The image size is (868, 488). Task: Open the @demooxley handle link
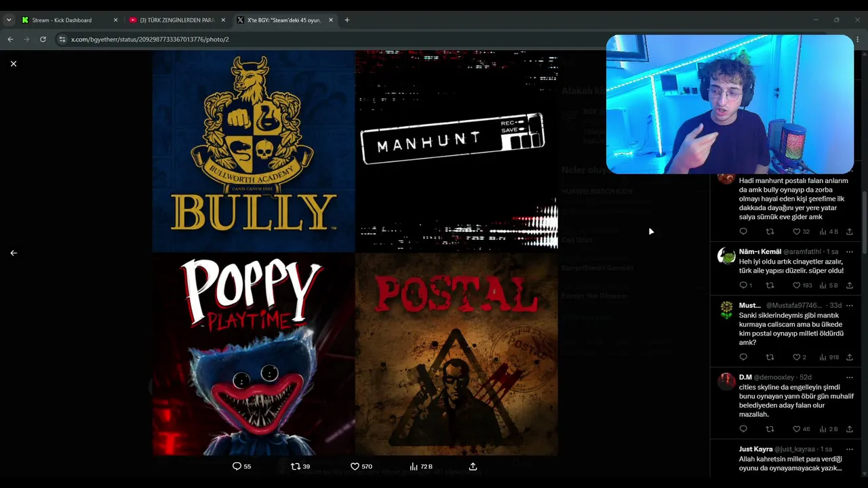[x=774, y=378]
